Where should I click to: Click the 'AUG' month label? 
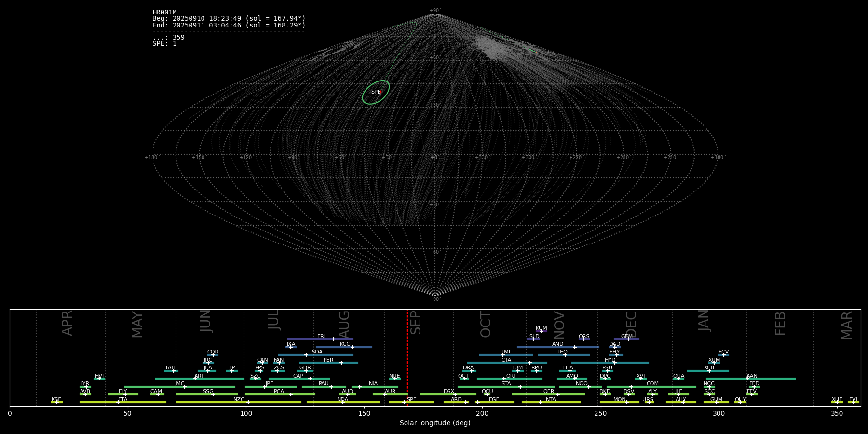344,324
